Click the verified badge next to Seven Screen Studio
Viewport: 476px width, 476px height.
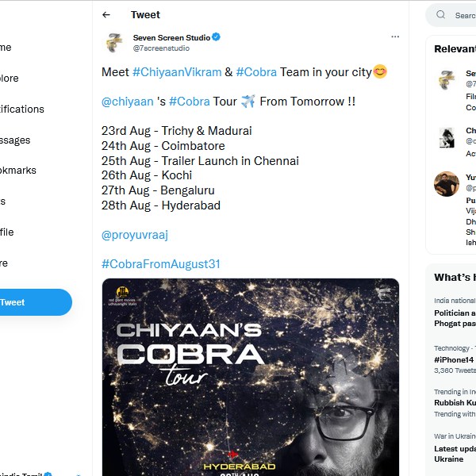[x=216, y=37]
